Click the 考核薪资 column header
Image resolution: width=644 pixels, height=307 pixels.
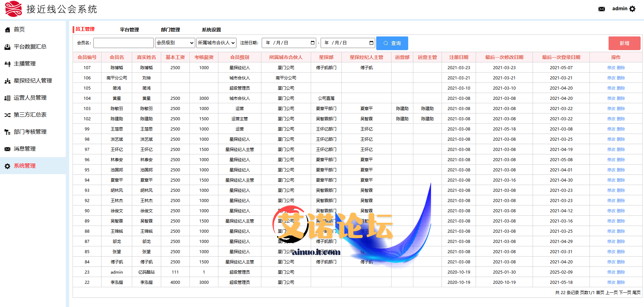[x=204, y=57]
